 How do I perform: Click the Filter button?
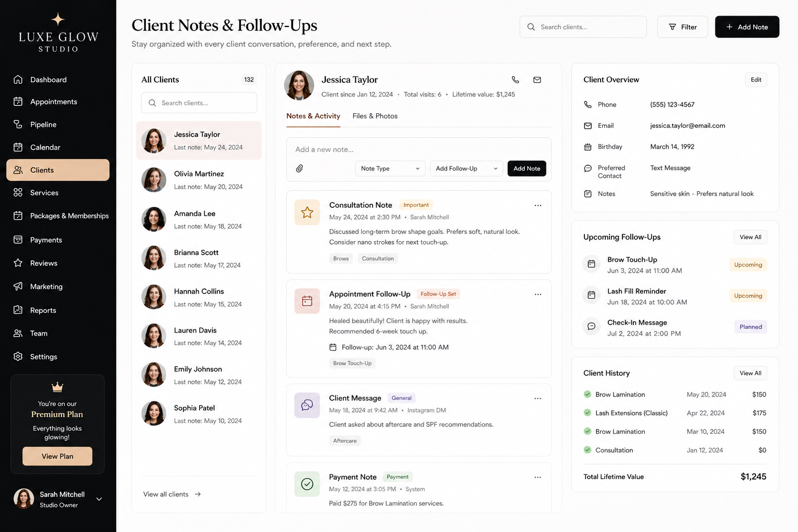point(682,27)
